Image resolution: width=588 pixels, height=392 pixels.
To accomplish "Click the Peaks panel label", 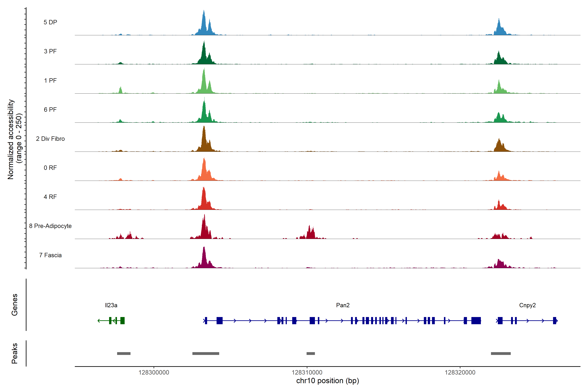I will pyautogui.click(x=15, y=353).
